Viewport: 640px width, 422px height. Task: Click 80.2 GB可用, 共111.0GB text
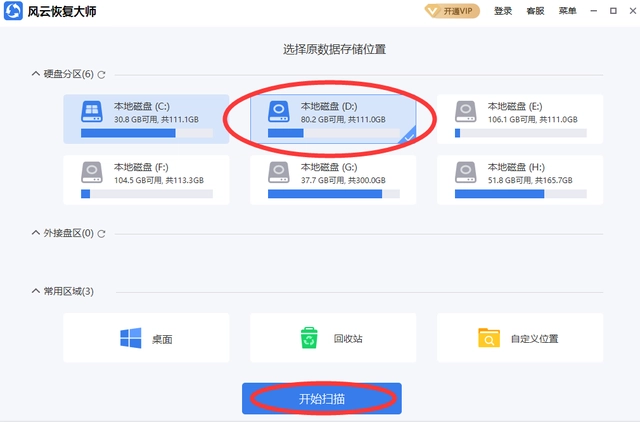[x=343, y=120]
